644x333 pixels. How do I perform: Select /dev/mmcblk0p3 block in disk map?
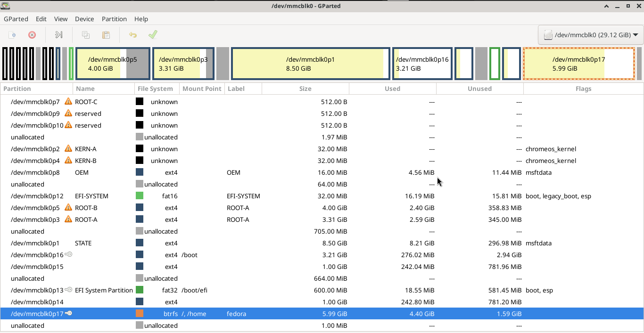click(x=183, y=64)
